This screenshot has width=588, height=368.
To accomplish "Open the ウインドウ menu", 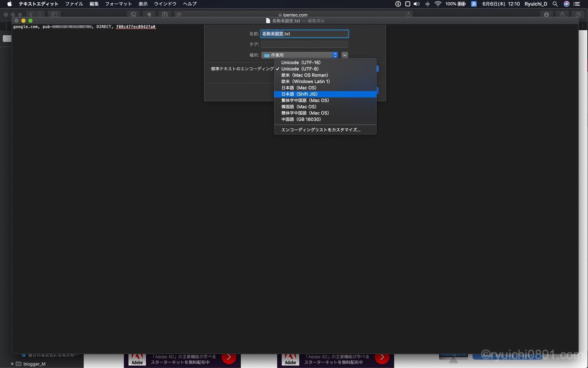I will coord(165,4).
